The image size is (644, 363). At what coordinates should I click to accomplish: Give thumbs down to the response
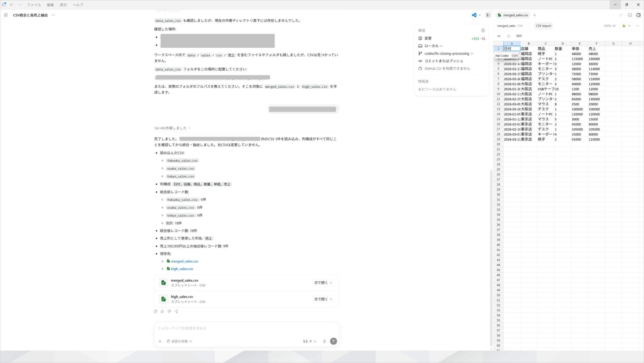click(x=169, y=311)
